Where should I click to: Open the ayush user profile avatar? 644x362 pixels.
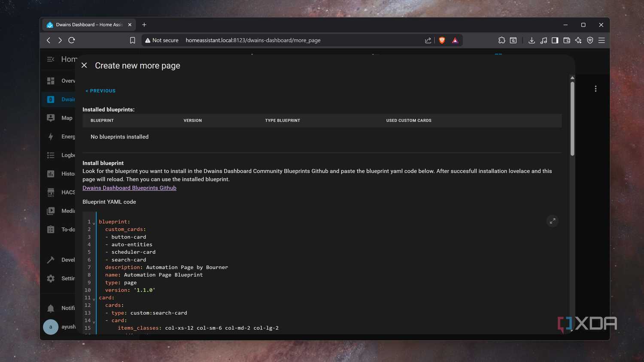pos(51,327)
